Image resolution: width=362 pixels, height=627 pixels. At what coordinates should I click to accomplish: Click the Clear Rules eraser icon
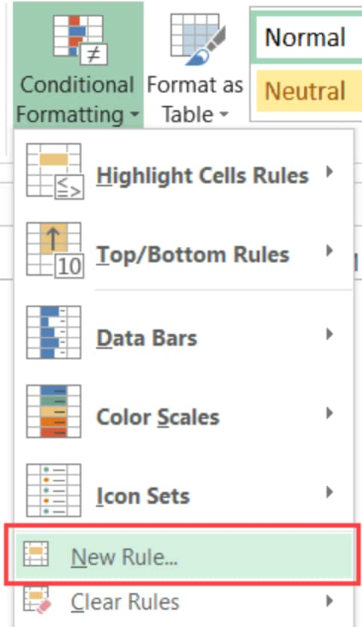[x=37, y=599]
